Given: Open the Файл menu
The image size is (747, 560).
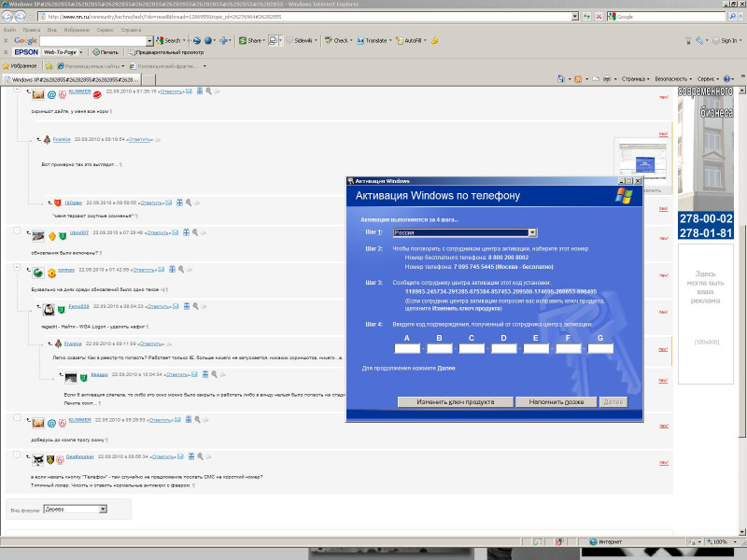Looking at the screenshot, I should pyautogui.click(x=10, y=30).
